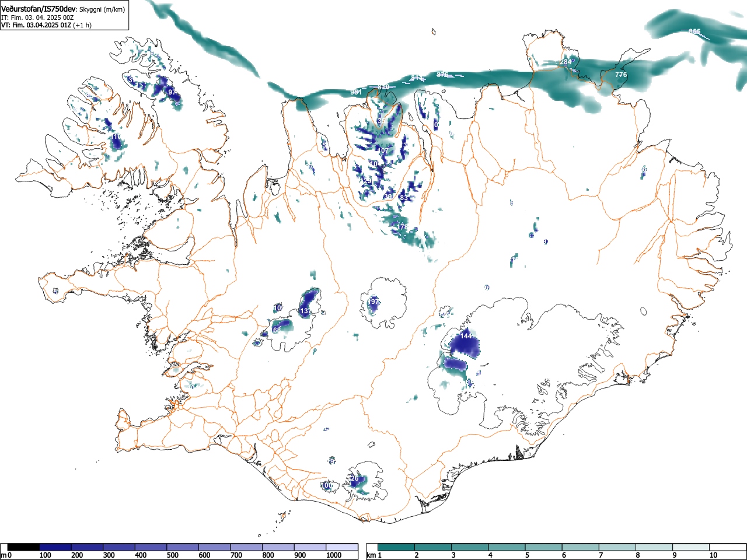Viewport: 747px width, 560px height.
Task: Click the '168' visibility value on the map
Action: click(x=275, y=330)
